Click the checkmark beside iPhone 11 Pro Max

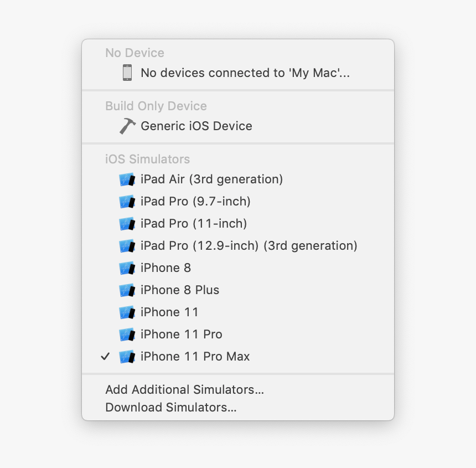click(105, 356)
